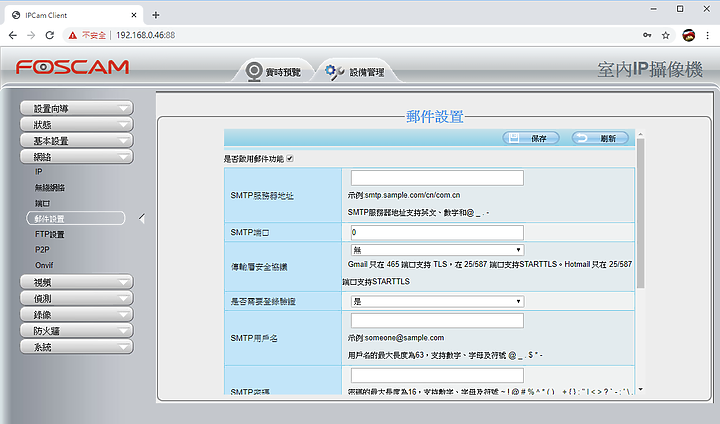The image size is (720, 424).
Task: Click the settings panel vertical scrollbar thumb
Action: [x=641, y=214]
